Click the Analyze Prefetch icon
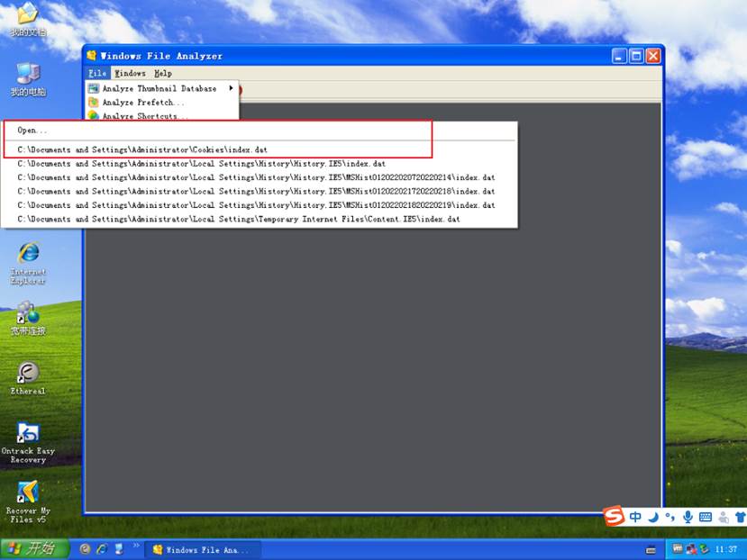747x560 pixels. point(94,102)
